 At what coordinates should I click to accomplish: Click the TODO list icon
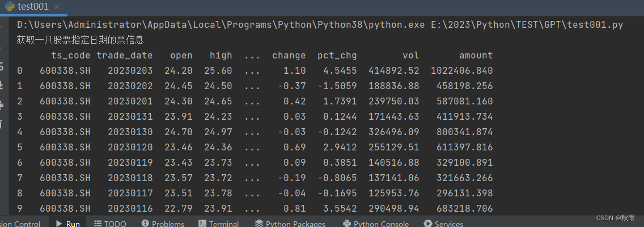(98, 223)
